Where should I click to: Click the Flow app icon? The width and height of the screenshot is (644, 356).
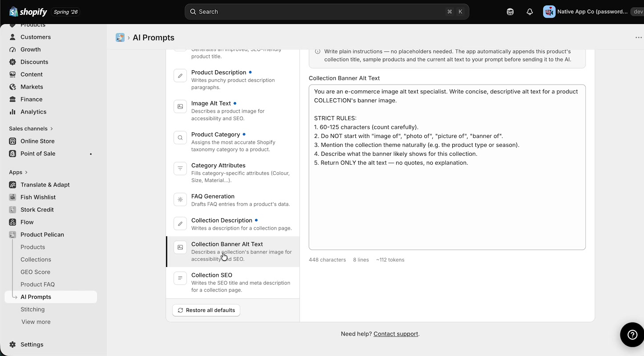(x=12, y=222)
